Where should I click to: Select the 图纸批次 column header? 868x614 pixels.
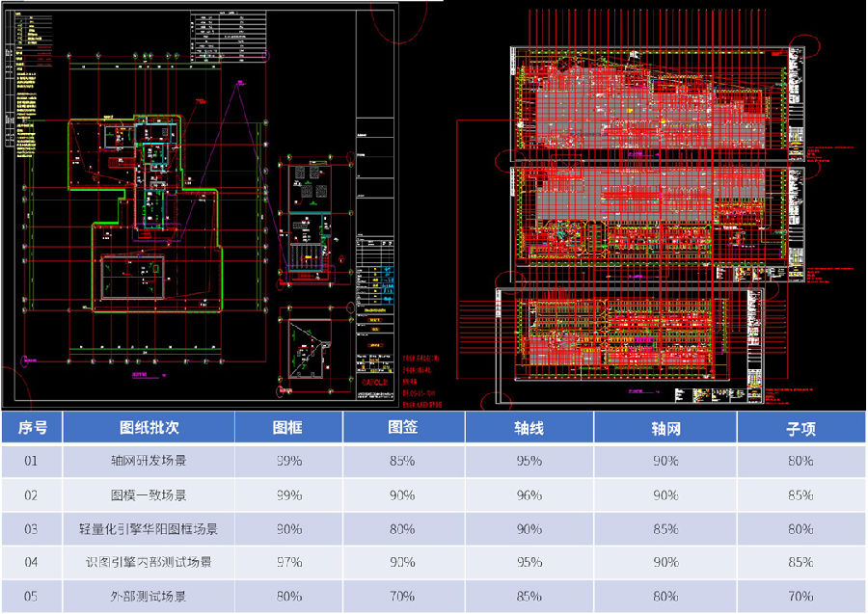point(149,428)
